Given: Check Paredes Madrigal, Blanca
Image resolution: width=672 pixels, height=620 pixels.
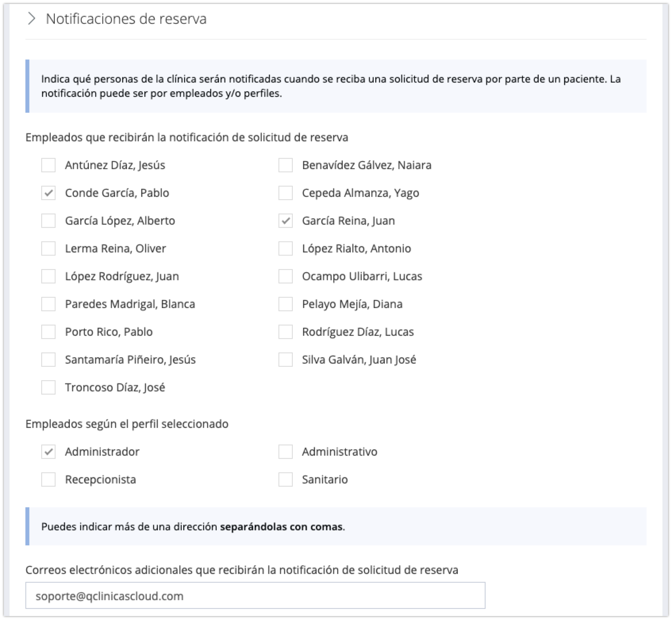Looking at the screenshot, I should pos(48,304).
